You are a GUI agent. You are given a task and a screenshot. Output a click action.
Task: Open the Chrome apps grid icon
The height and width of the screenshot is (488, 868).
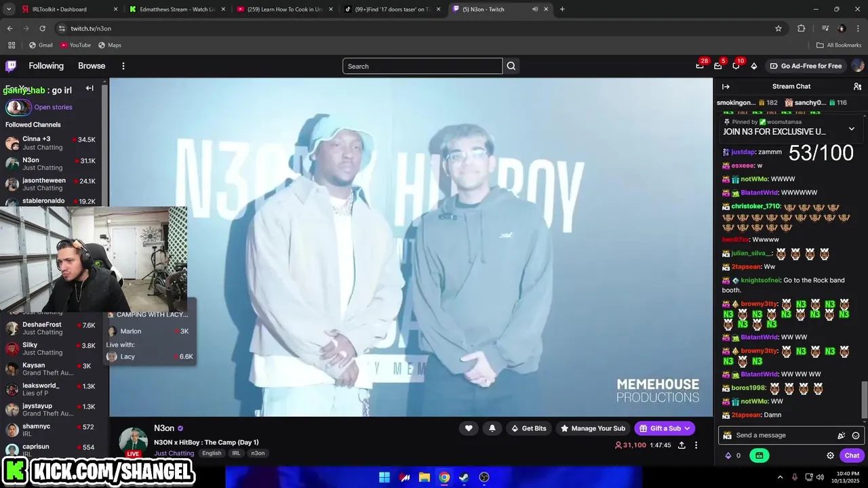pyautogui.click(x=12, y=45)
